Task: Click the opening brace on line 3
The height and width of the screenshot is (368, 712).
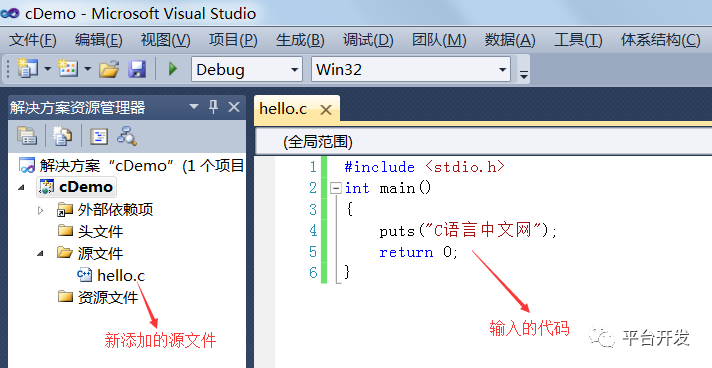Action: click(x=349, y=209)
